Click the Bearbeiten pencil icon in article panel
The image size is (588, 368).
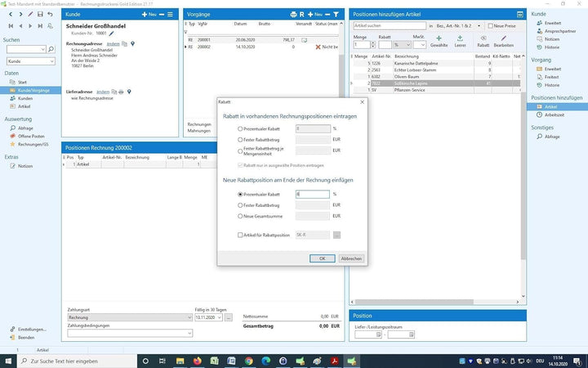pos(503,38)
